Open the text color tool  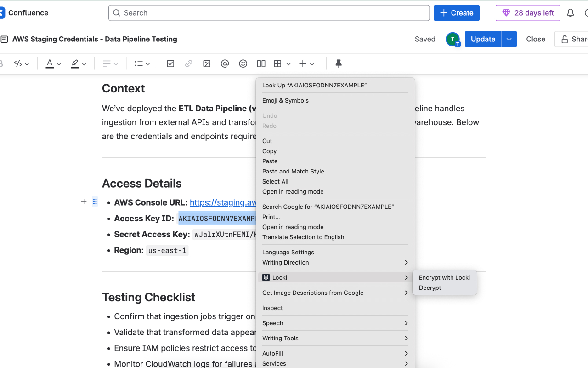(x=50, y=63)
